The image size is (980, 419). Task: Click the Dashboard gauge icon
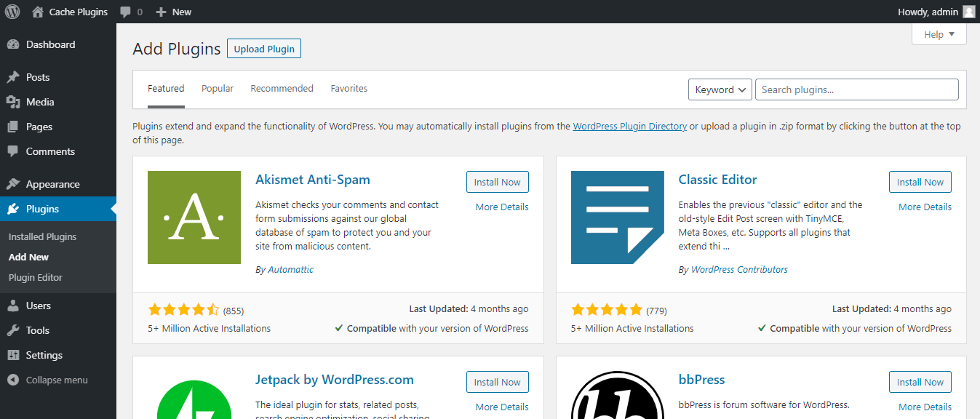[13, 44]
